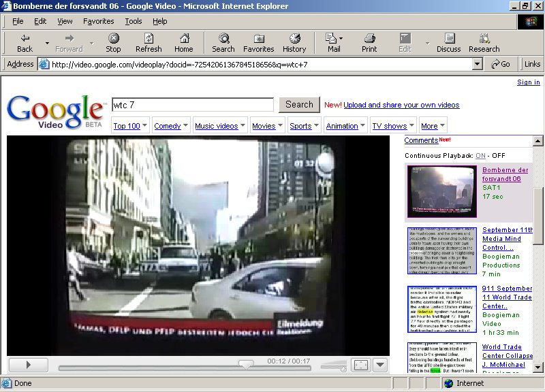Click the wtc 7 search input field

(193, 105)
